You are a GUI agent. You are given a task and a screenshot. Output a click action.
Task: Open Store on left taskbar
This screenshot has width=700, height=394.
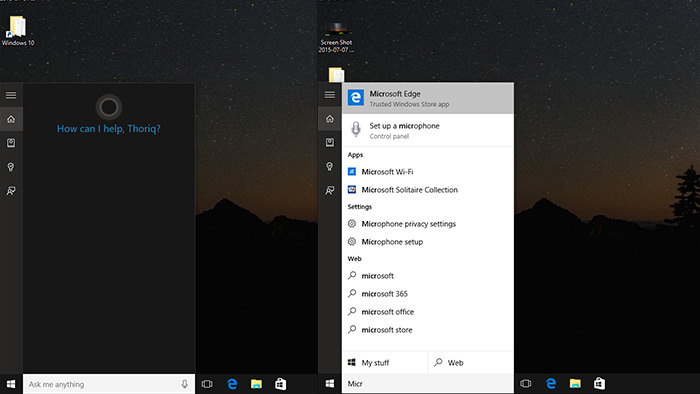pos(280,384)
